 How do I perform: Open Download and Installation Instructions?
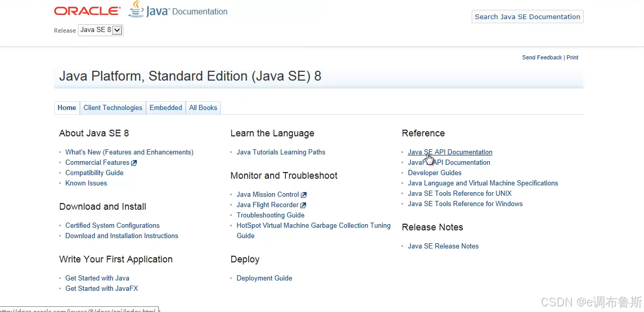[122, 236]
